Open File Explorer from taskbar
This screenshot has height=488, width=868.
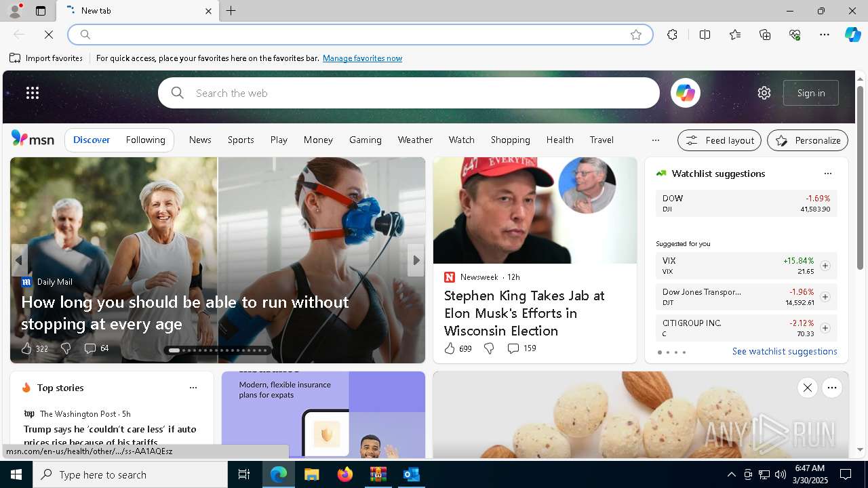pos(311,474)
